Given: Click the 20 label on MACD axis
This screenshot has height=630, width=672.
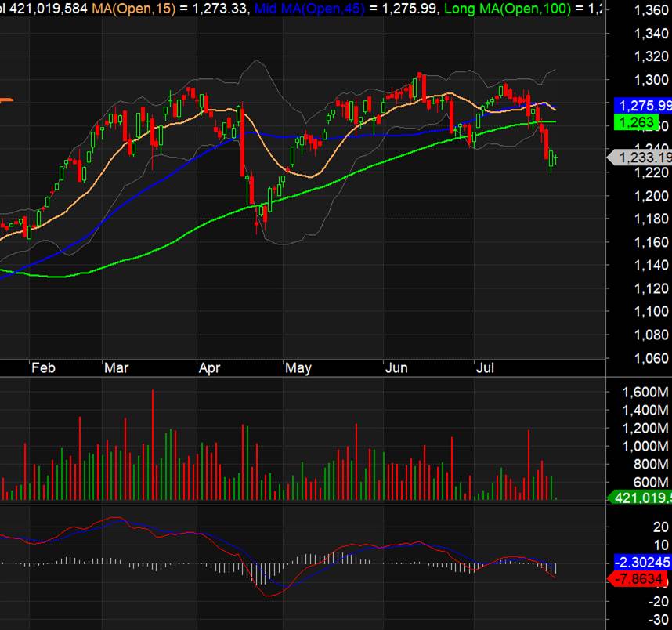Looking at the screenshot, I should pos(660,527).
